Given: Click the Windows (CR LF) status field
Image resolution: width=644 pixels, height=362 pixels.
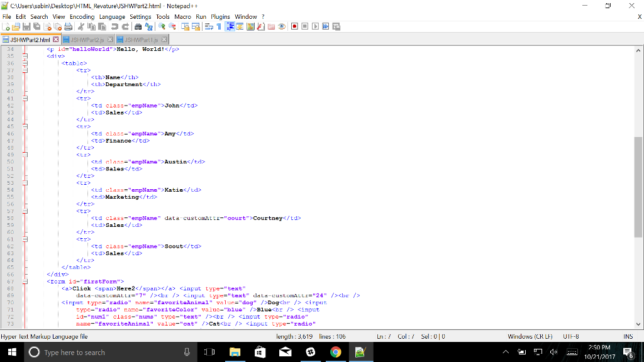Looking at the screenshot, I should [x=530, y=337].
